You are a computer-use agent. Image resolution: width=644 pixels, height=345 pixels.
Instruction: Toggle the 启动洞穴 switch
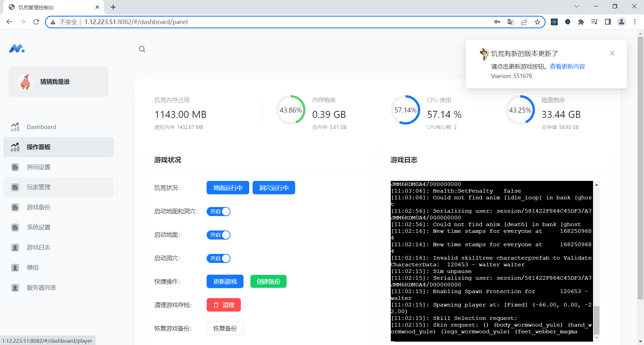click(218, 259)
